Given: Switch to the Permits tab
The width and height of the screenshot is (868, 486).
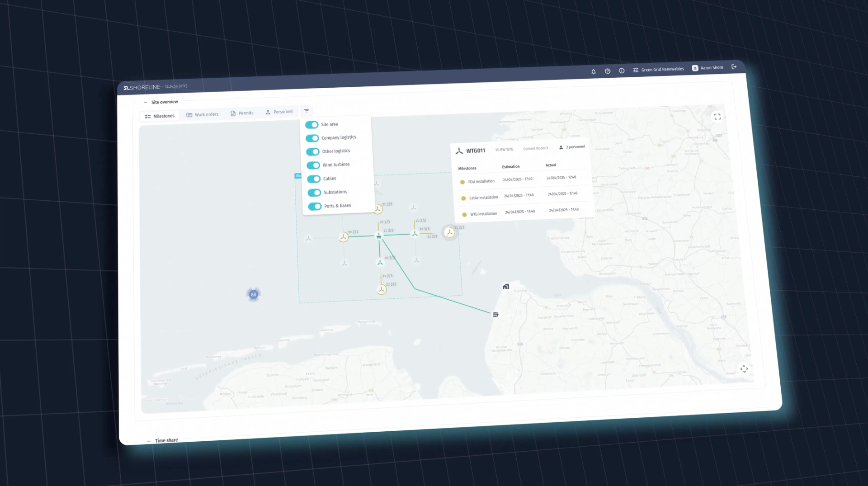Looking at the screenshot, I should click(242, 113).
